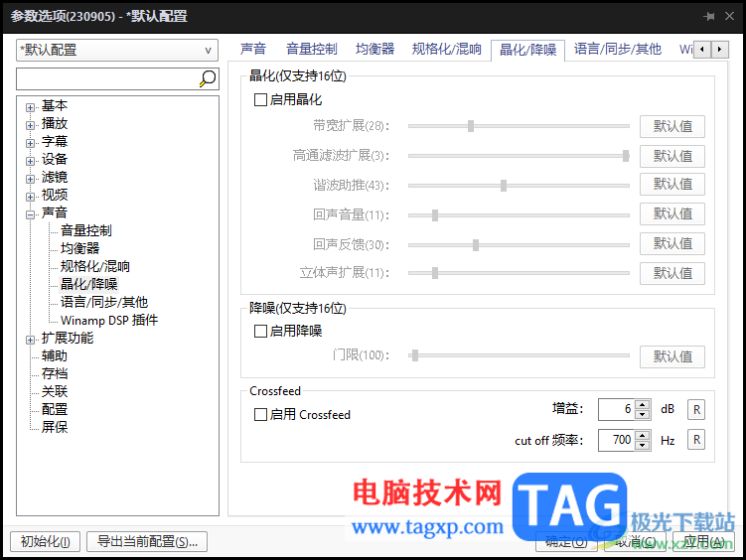This screenshot has height=560, width=746.
Task: Enable the 启用降噪 checkbox
Action: [260, 331]
